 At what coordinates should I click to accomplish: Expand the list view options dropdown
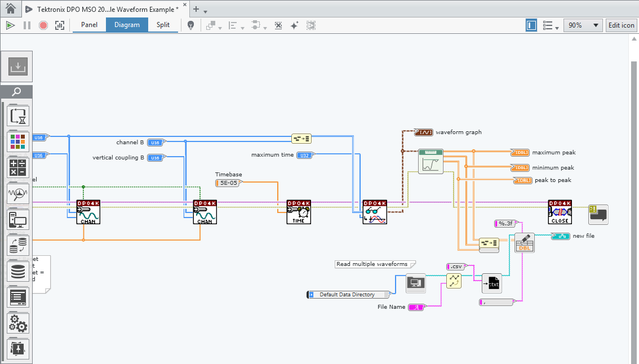tap(550, 25)
